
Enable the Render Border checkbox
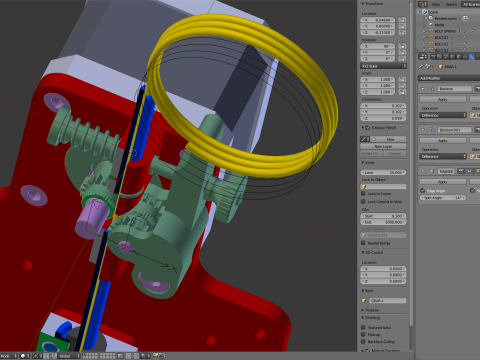click(x=364, y=243)
